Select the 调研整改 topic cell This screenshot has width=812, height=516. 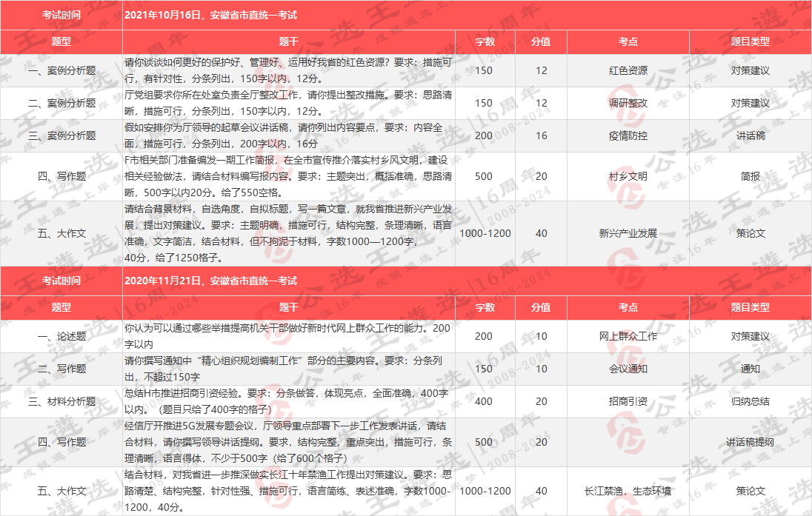628,103
